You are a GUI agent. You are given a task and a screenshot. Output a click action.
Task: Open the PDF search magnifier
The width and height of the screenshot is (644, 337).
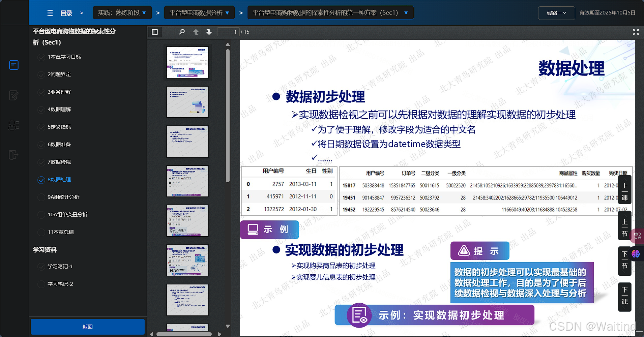pos(182,32)
